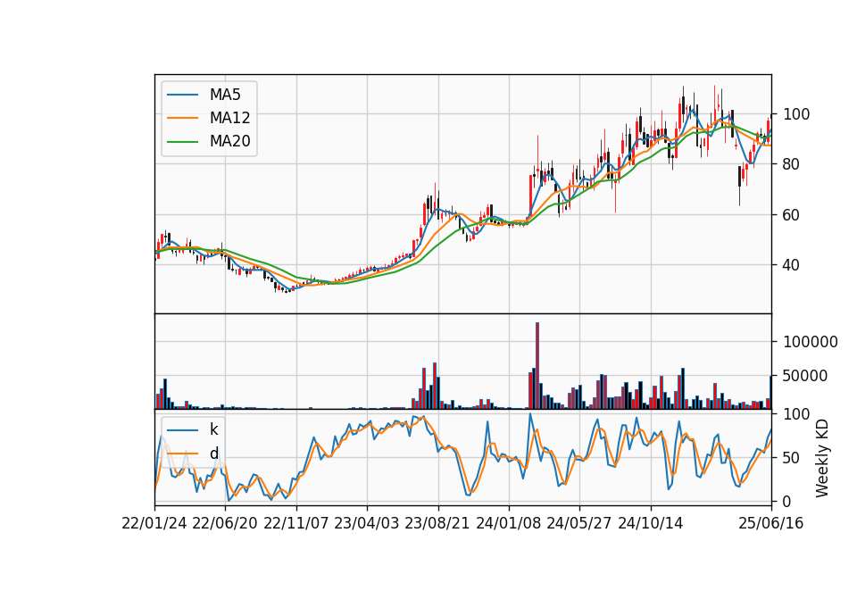Click the blue MA5 legend line swatch
This screenshot has height=616, width=857.
pos(182,95)
